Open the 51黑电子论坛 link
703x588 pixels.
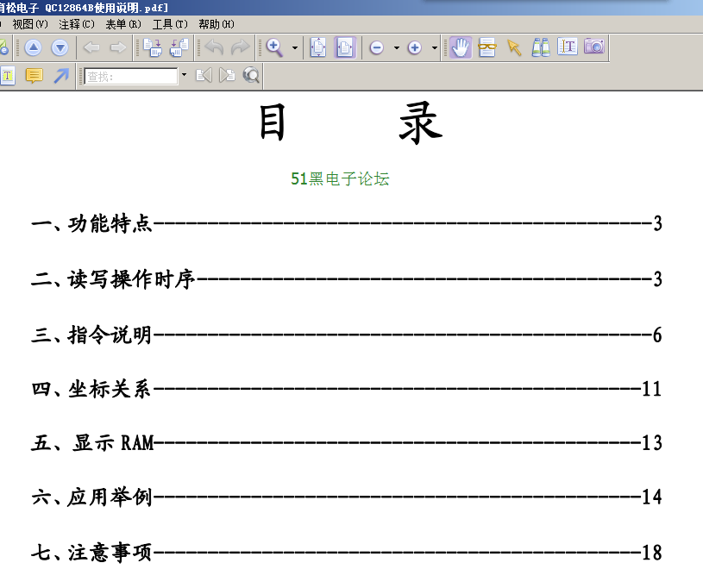coord(340,178)
